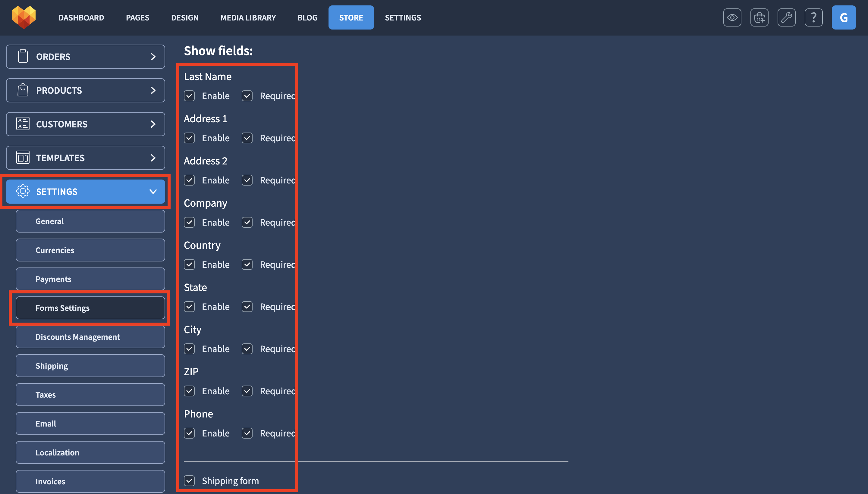
Task: Toggle Required for State
Action: [x=247, y=307]
